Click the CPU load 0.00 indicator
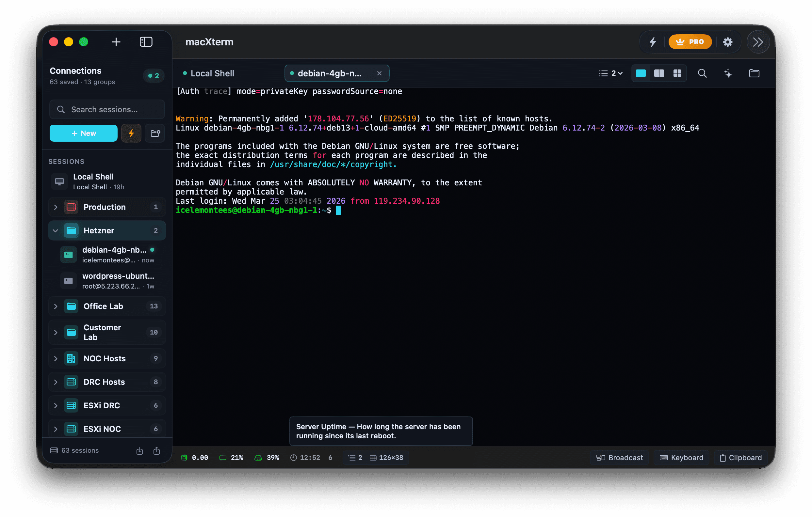This screenshot has height=517, width=812. coord(195,457)
